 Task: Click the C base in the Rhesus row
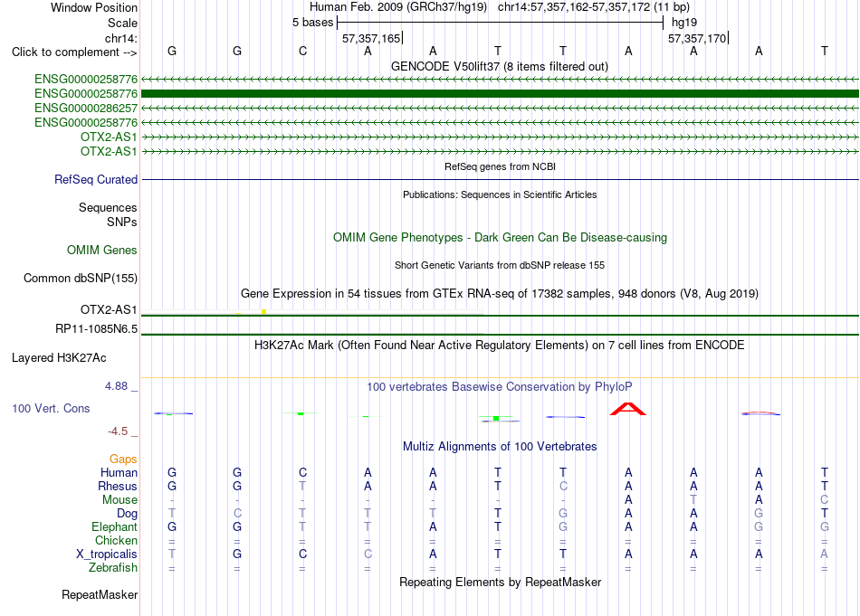pos(563,486)
